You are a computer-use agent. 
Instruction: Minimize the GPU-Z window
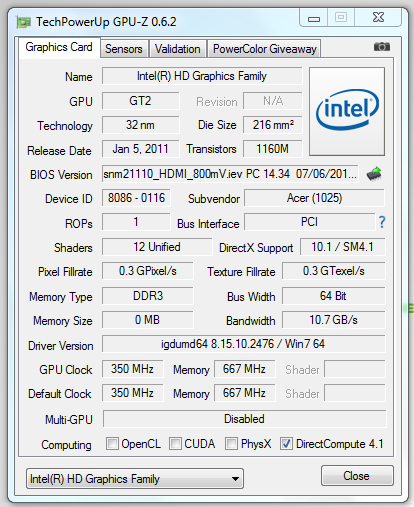coord(314,18)
